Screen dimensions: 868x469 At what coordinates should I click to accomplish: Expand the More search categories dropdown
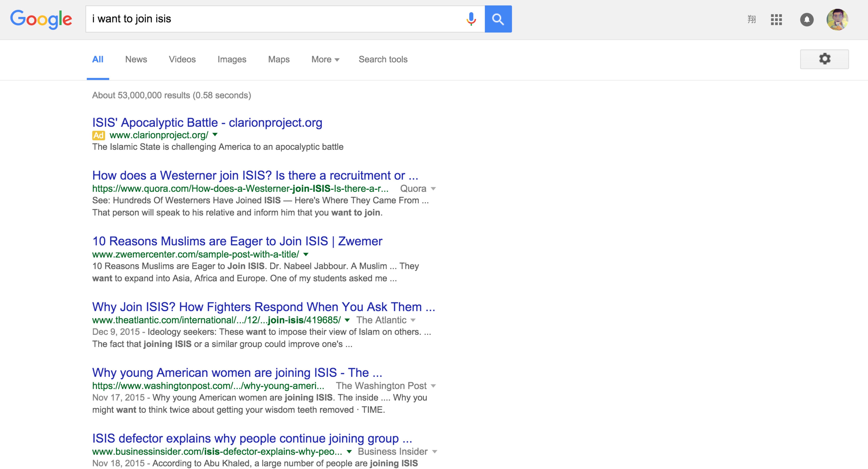(x=324, y=59)
